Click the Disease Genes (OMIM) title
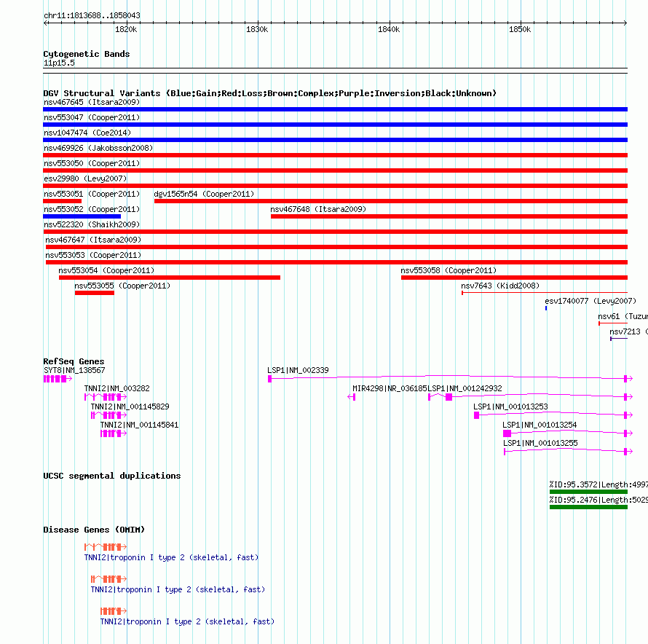The height and width of the screenshot is (644, 648). click(x=94, y=530)
